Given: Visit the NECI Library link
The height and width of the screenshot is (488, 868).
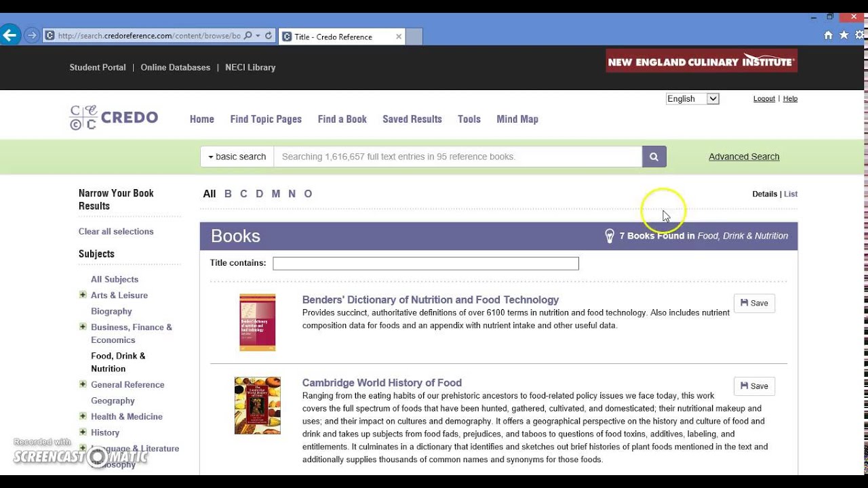Looking at the screenshot, I should click(x=250, y=67).
